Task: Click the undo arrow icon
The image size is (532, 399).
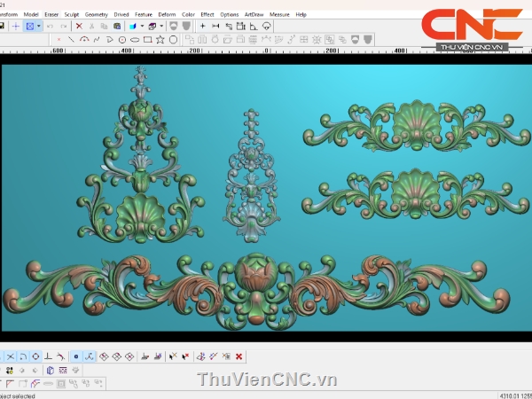Action: (50, 27)
